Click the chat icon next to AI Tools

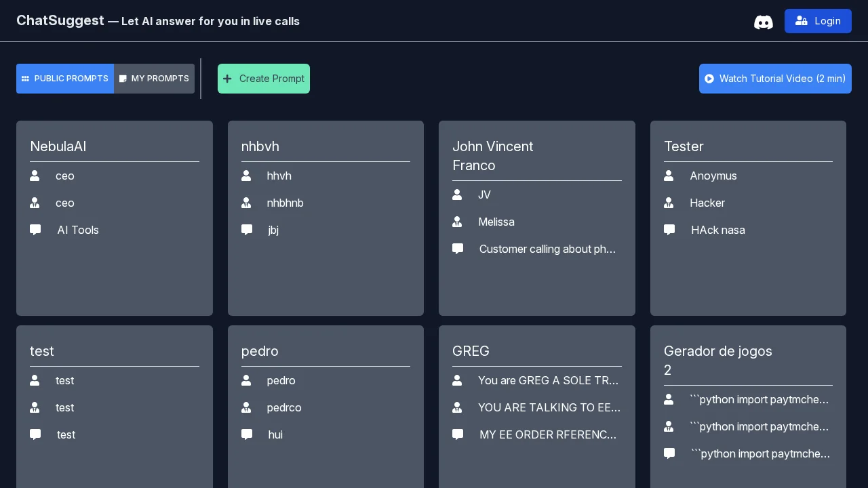(35, 230)
